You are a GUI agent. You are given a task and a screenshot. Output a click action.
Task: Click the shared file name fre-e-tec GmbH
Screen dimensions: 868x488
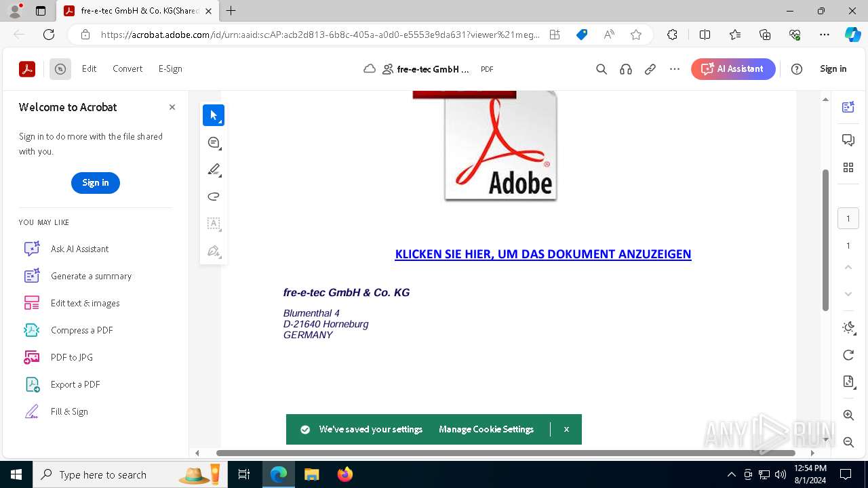(x=433, y=69)
